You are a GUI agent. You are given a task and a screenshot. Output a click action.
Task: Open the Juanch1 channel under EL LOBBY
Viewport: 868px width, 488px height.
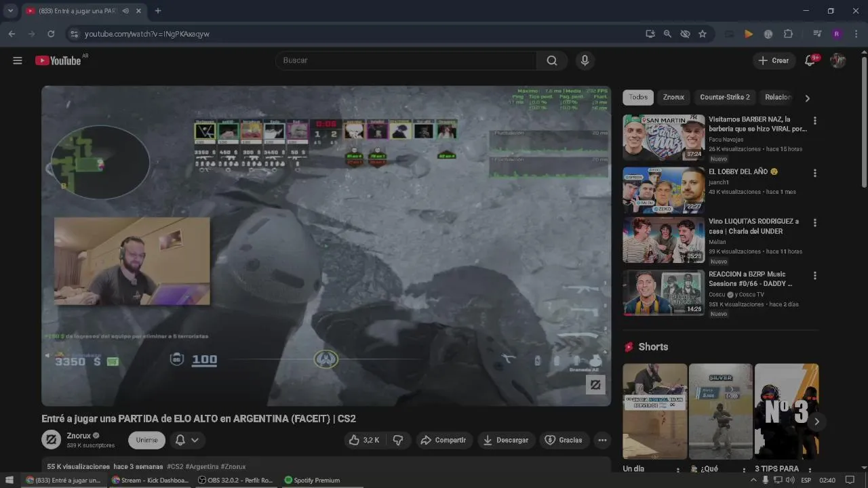click(718, 182)
